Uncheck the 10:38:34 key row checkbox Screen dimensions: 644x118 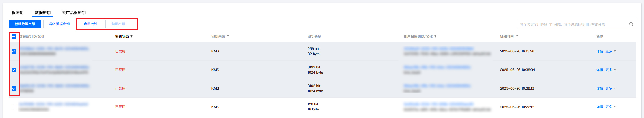pyautogui.click(x=14, y=70)
